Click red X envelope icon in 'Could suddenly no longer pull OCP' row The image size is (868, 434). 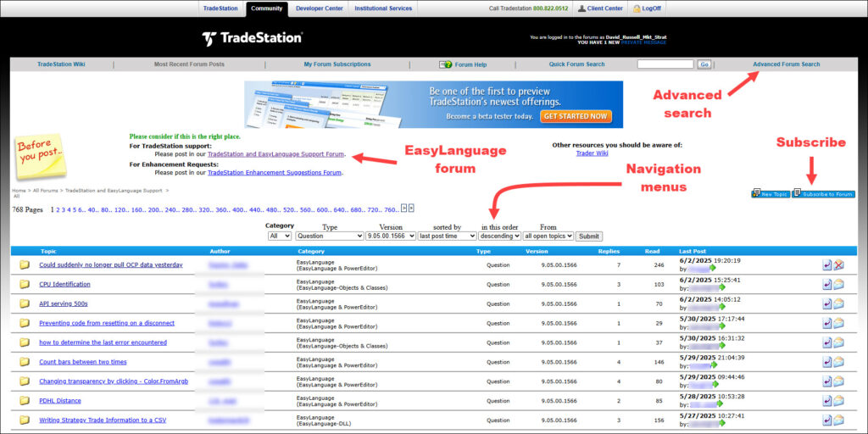[x=838, y=265]
